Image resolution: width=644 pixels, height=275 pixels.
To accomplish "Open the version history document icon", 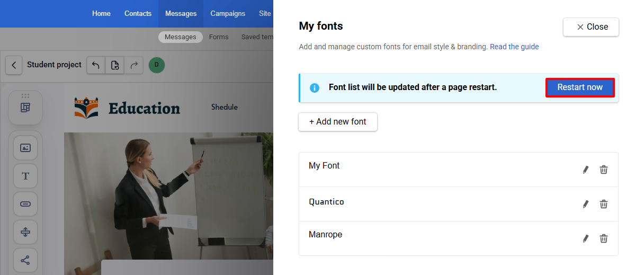I will [x=114, y=65].
